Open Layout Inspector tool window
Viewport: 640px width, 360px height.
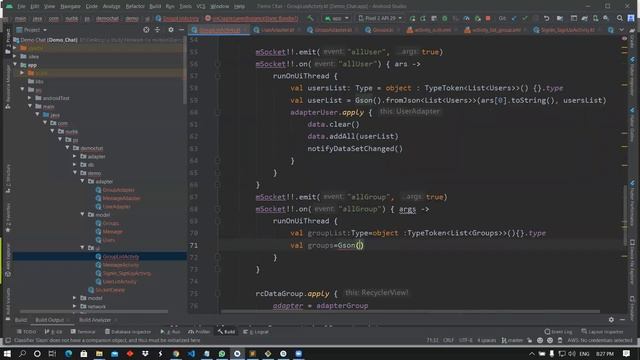click(602, 332)
